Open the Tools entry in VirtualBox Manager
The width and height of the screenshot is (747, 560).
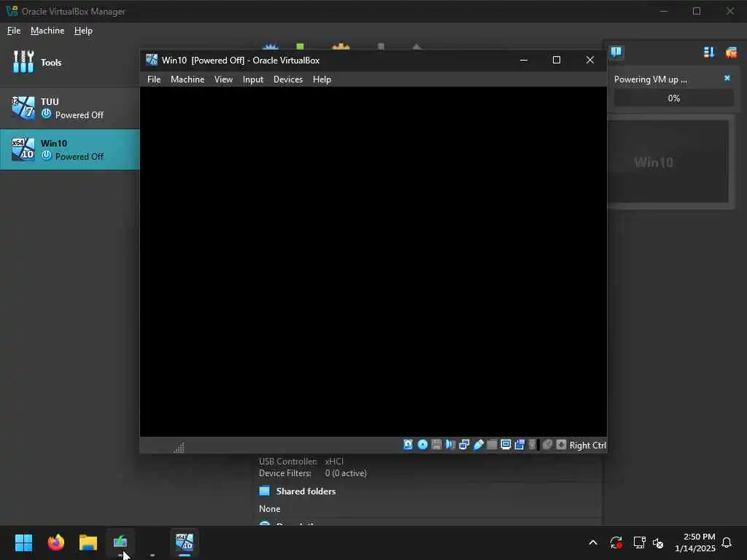click(70, 63)
